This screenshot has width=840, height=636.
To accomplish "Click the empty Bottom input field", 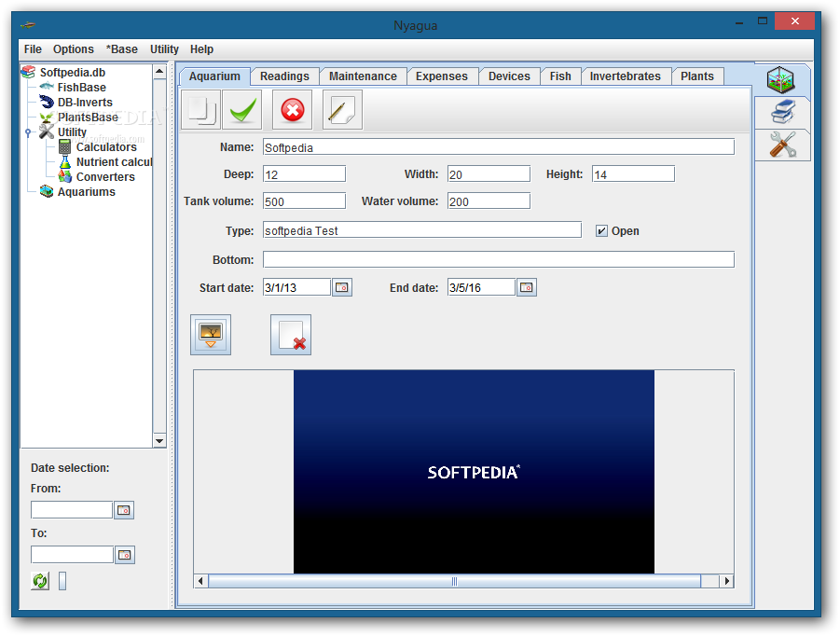I will click(498, 260).
